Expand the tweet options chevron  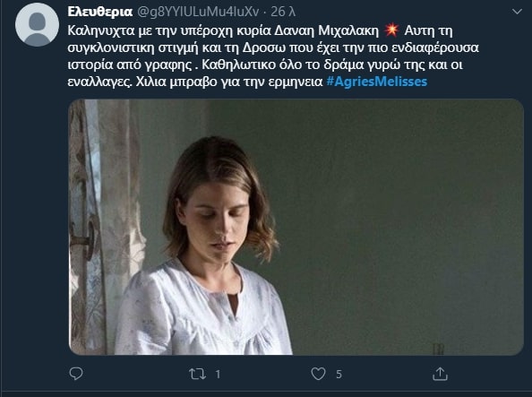(517, 12)
